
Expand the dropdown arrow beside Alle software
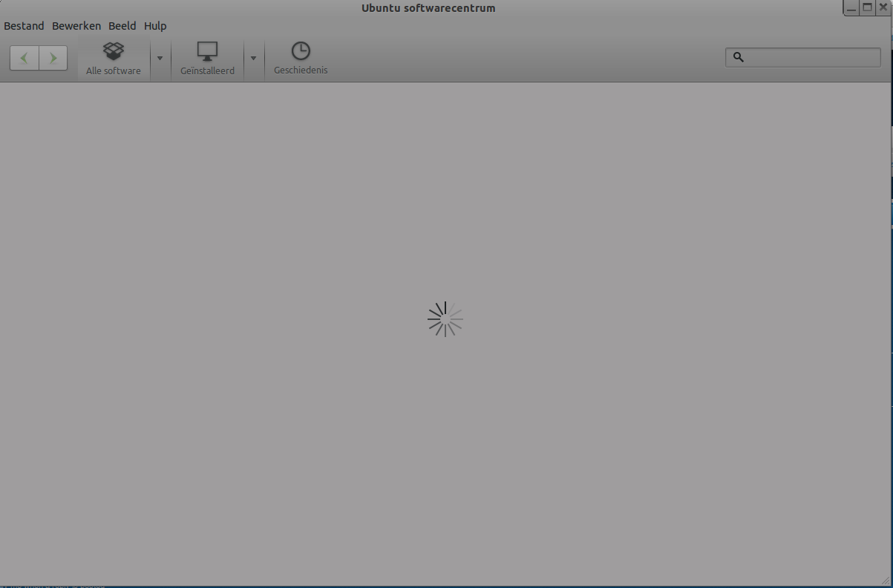[x=160, y=59]
